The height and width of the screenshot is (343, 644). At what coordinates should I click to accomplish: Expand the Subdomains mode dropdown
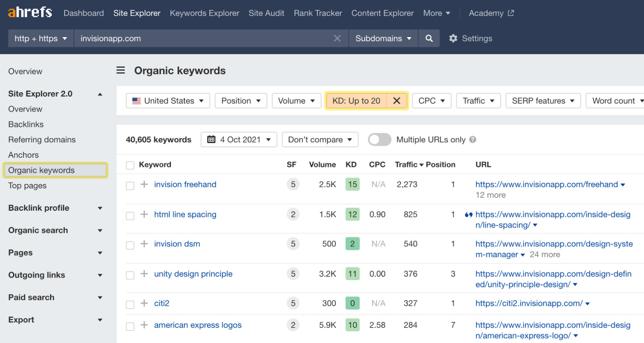click(383, 38)
